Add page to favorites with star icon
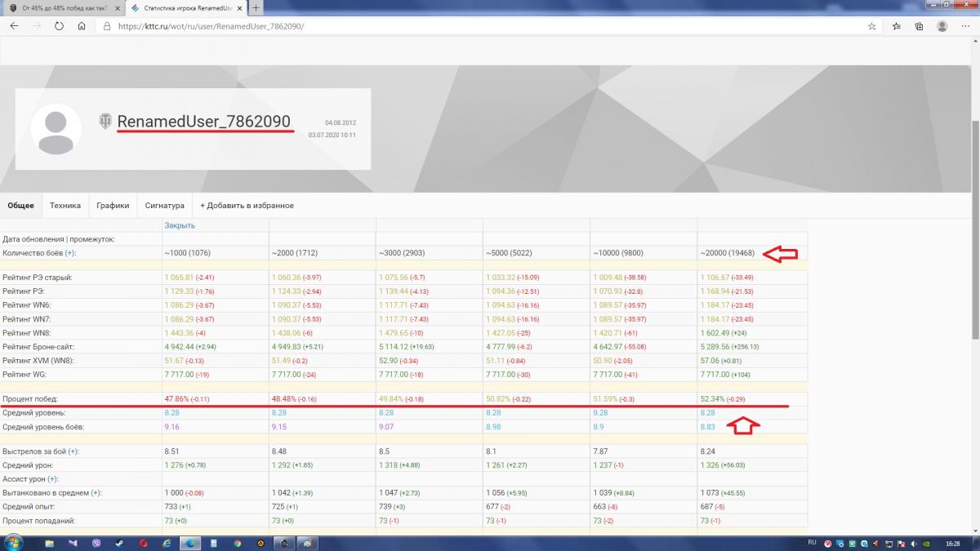Image resolution: width=980 pixels, height=551 pixels. (872, 26)
